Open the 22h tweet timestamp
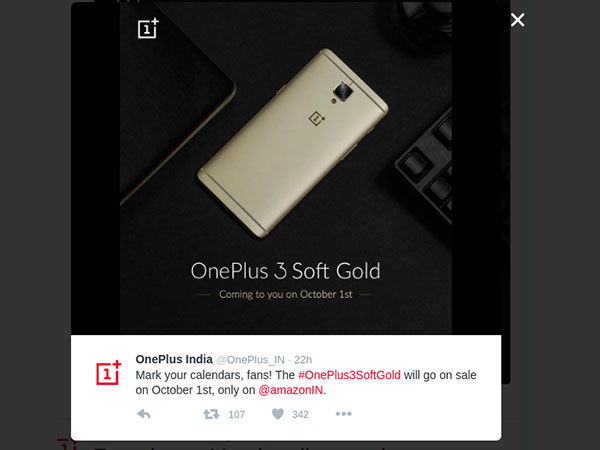 click(x=303, y=360)
